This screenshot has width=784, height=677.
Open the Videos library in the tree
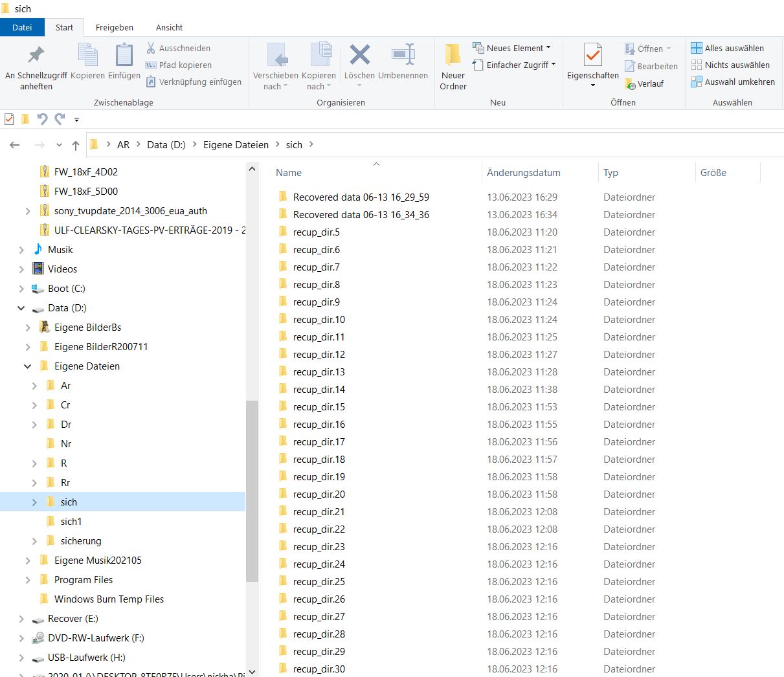[x=62, y=269]
